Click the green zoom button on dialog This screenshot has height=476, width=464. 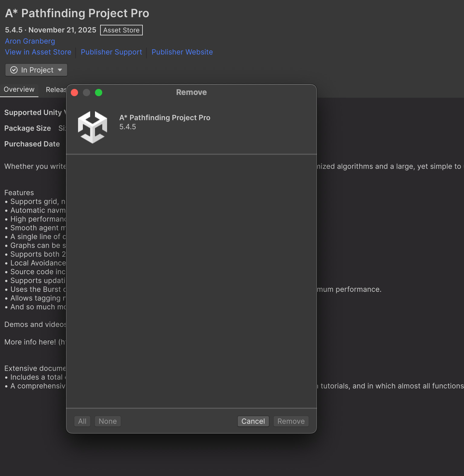(99, 93)
